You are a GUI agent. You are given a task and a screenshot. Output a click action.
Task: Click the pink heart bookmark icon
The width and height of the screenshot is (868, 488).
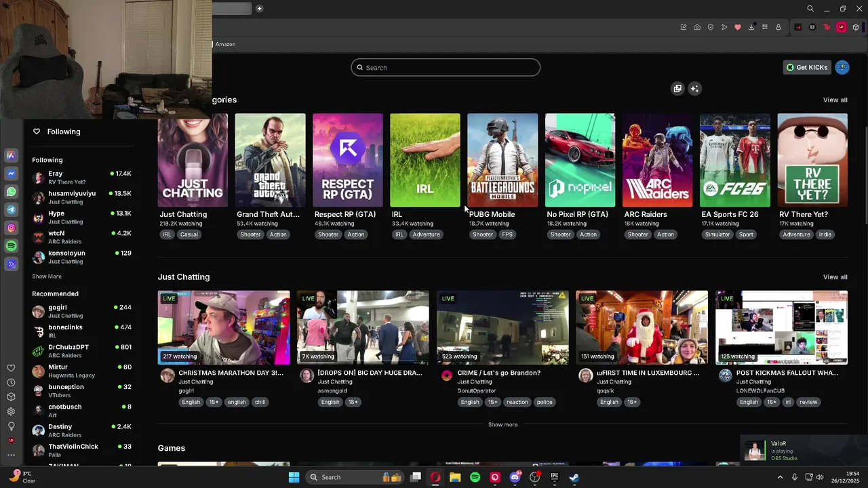pos(738,27)
